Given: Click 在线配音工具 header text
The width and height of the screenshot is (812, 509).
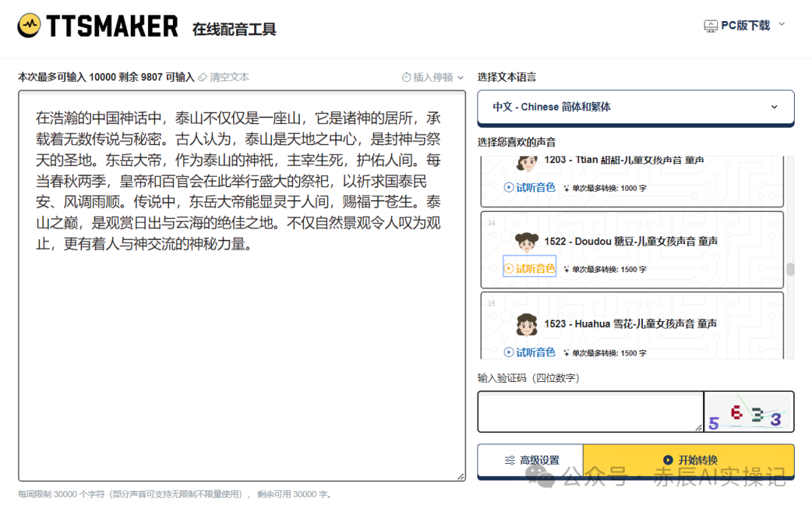Looking at the screenshot, I should point(234,29).
